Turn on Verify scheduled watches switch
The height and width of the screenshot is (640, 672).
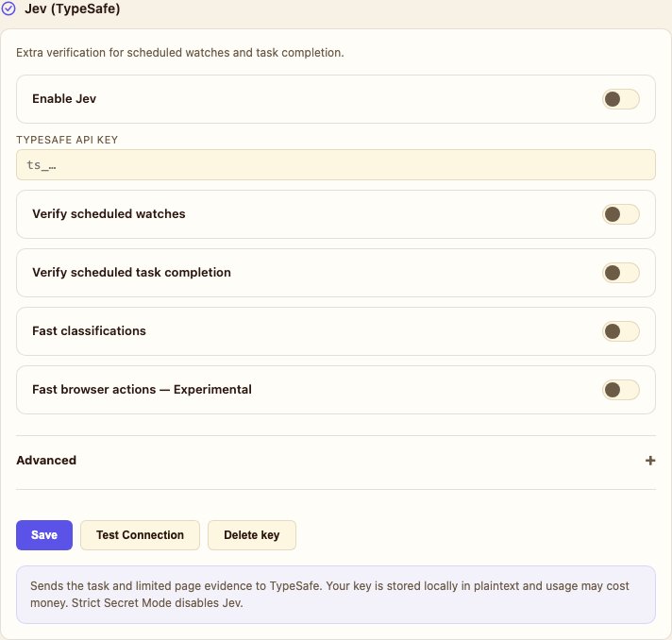pyautogui.click(x=621, y=214)
